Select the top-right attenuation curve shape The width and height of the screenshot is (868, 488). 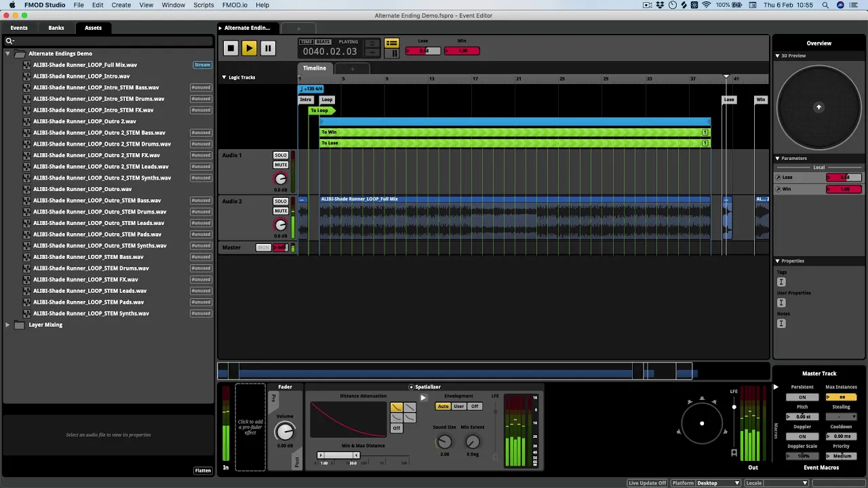409,407
